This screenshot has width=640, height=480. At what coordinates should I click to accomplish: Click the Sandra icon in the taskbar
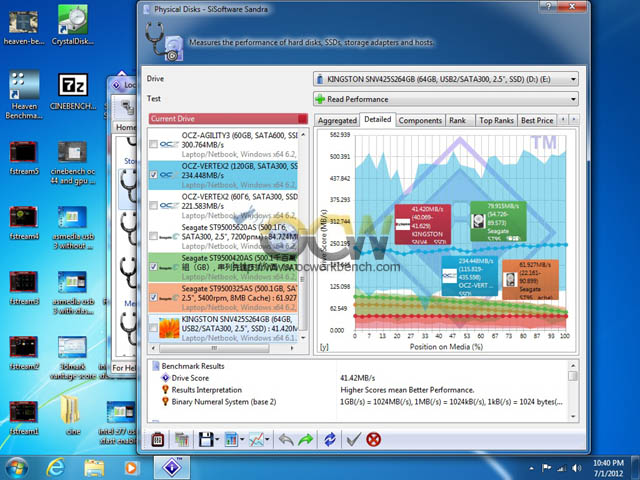pyautogui.click(x=172, y=467)
